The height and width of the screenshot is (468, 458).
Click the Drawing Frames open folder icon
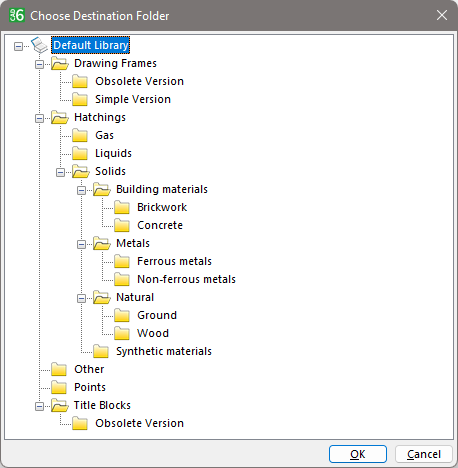coord(60,63)
